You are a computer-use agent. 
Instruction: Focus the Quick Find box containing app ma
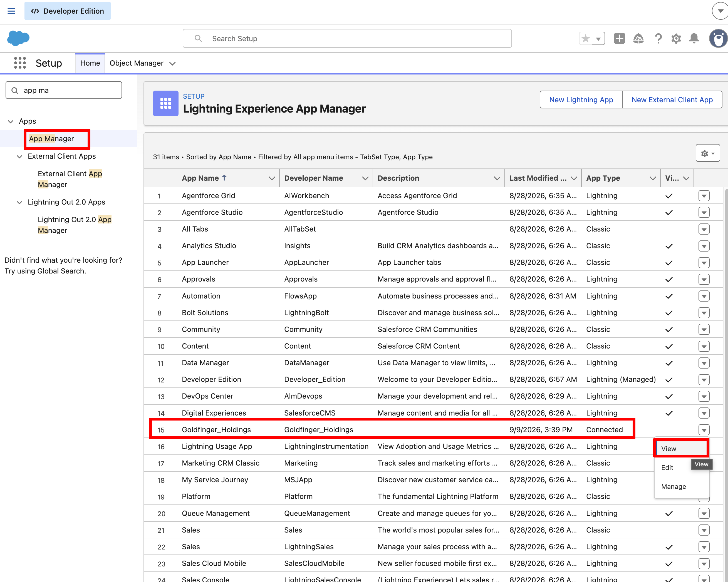pos(64,90)
